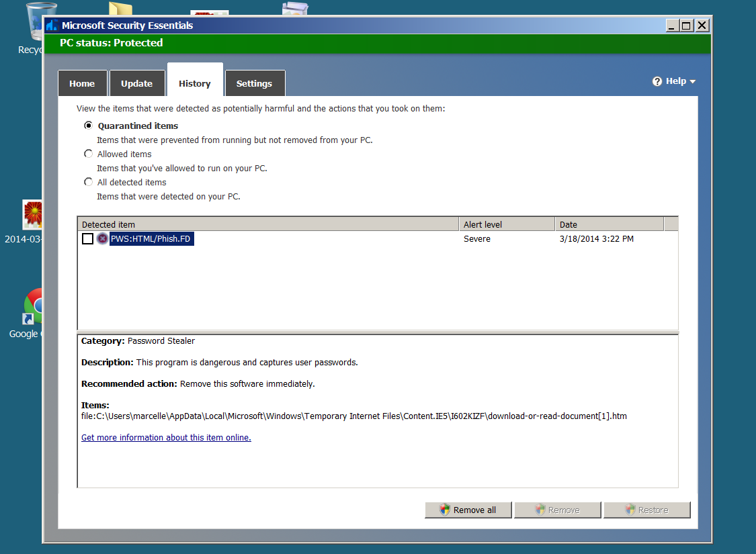Click the 3/18/2014 3:22 PM date cell
Viewport: 756px width, 554px height.
[x=597, y=239]
